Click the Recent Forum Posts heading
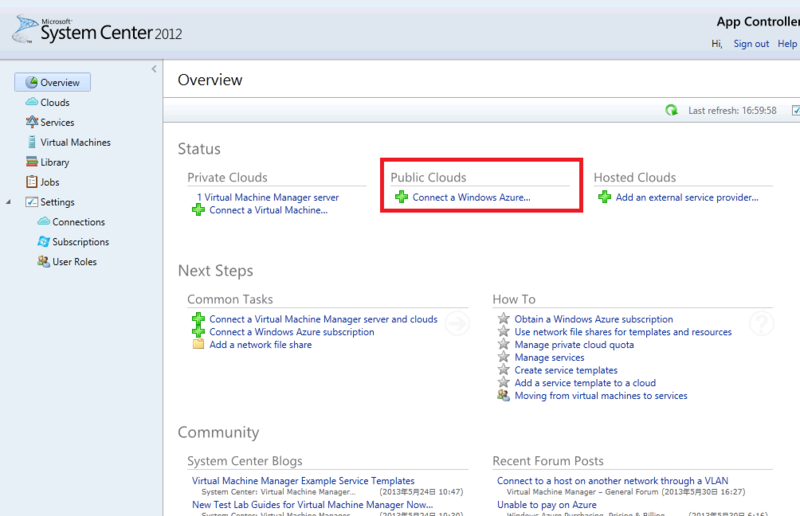 pos(548,461)
